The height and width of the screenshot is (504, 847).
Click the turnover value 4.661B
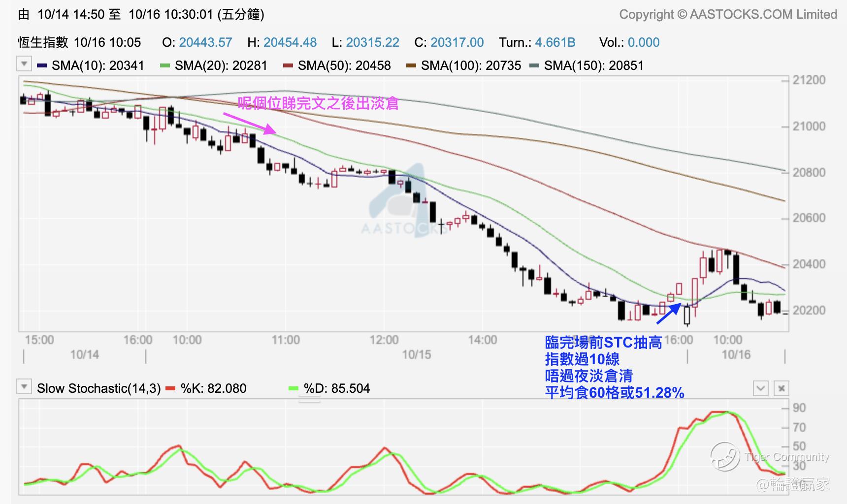coord(555,42)
